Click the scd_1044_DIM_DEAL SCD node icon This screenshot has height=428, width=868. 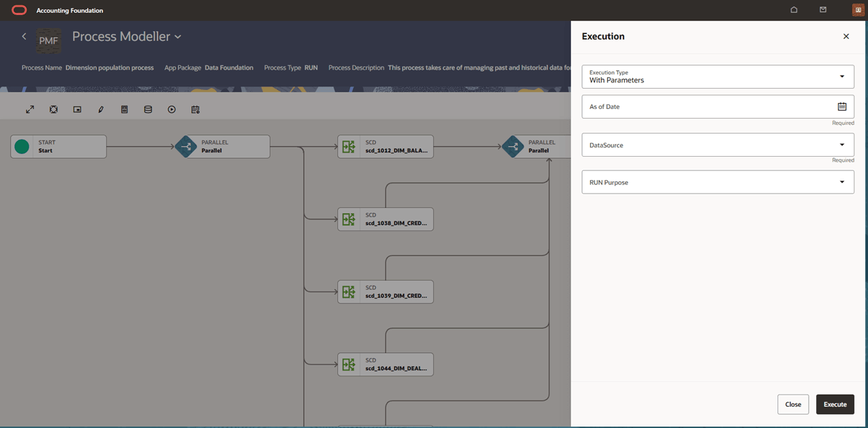349,364
